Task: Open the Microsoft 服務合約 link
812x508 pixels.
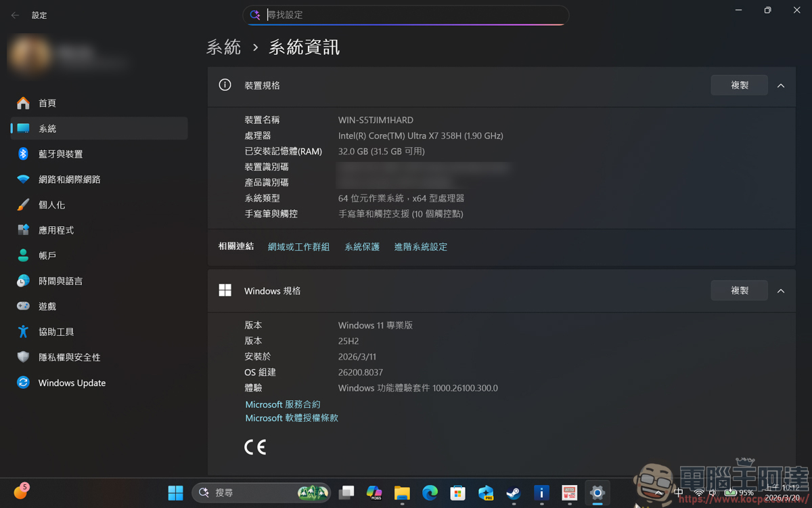Action: point(282,404)
